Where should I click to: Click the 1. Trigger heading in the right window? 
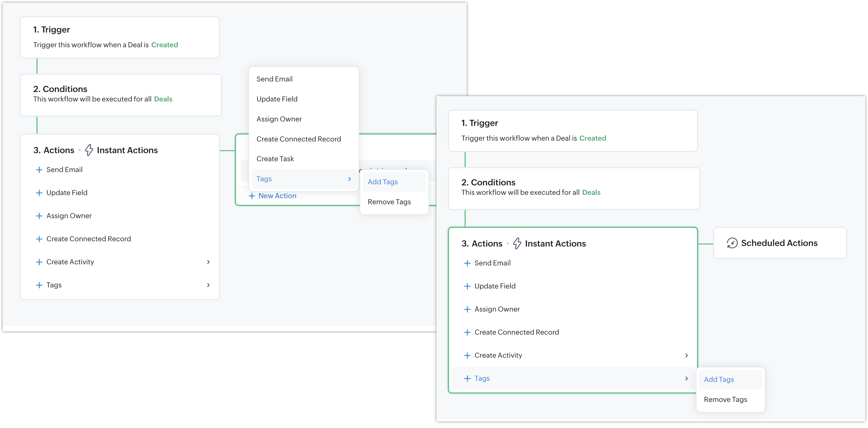click(x=480, y=123)
